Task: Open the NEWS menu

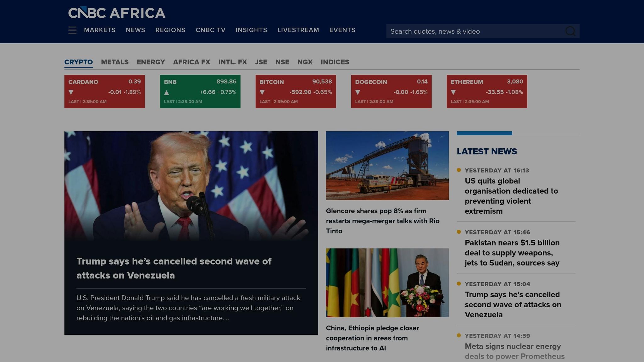Action: tap(136, 30)
